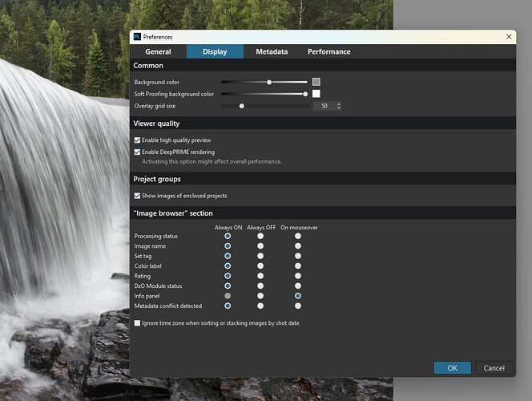Close the Preferences dialog
The image size is (532, 401).
(509, 37)
